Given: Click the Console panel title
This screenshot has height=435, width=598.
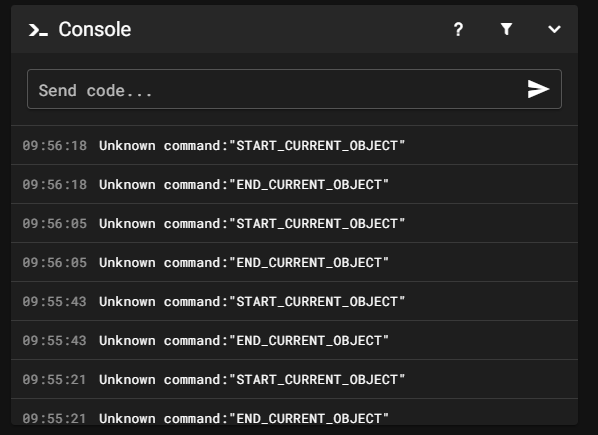Looking at the screenshot, I should tap(95, 29).
